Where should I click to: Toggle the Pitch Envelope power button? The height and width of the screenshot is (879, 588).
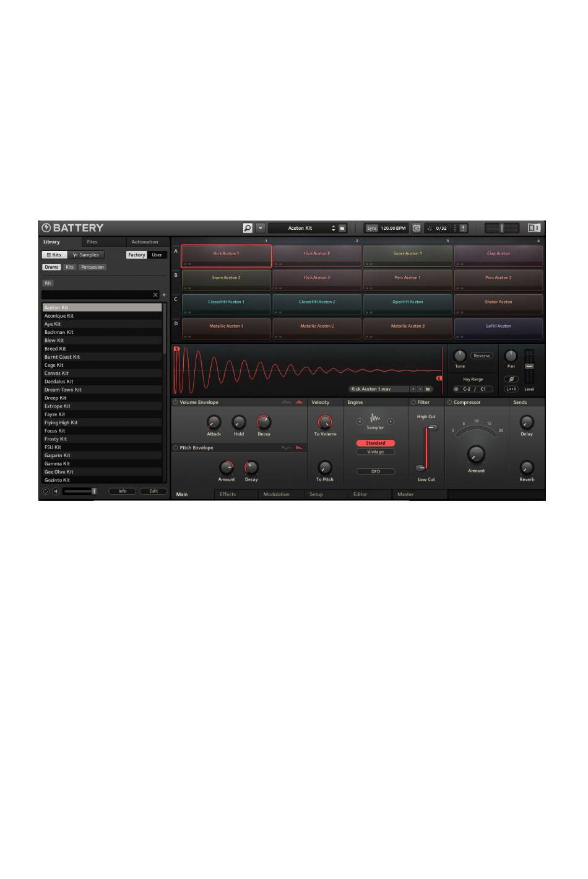176,447
